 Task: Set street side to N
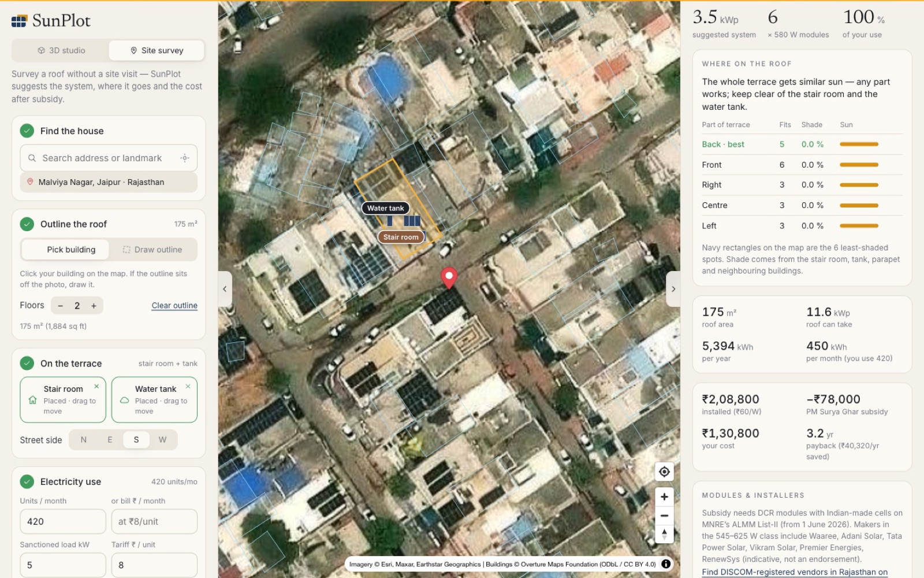click(84, 440)
